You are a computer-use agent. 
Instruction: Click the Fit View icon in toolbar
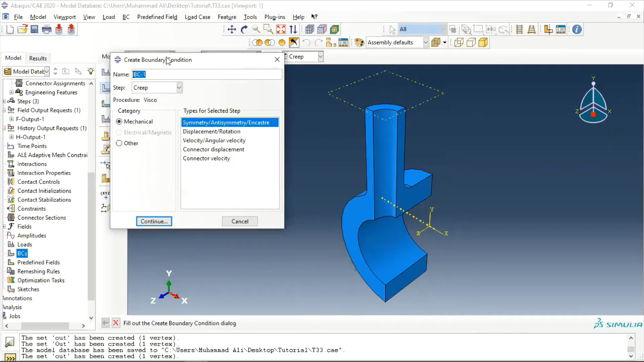point(281,29)
